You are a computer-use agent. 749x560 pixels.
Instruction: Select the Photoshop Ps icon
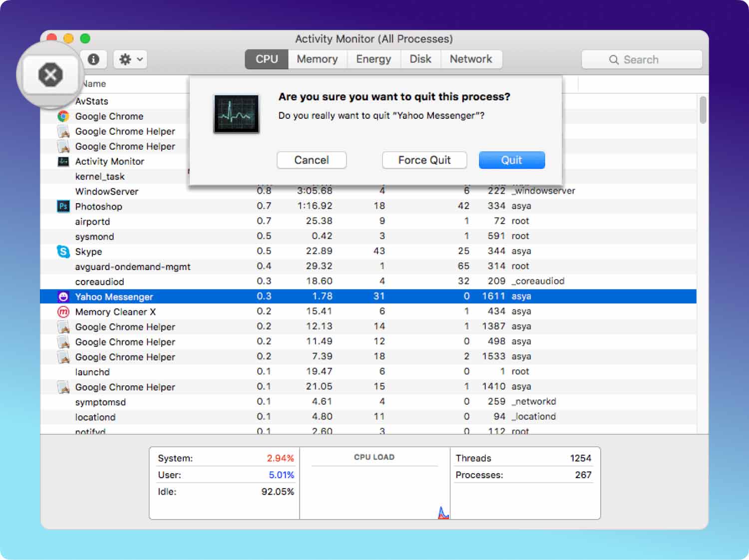pos(63,206)
